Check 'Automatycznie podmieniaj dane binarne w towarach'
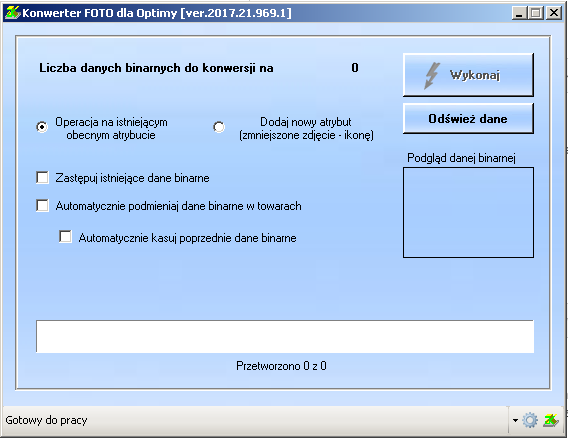 [42, 205]
